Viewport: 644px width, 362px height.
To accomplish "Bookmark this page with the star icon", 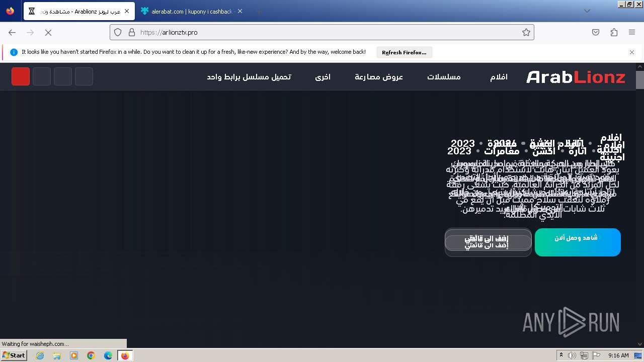I will (x=526, y=32).
